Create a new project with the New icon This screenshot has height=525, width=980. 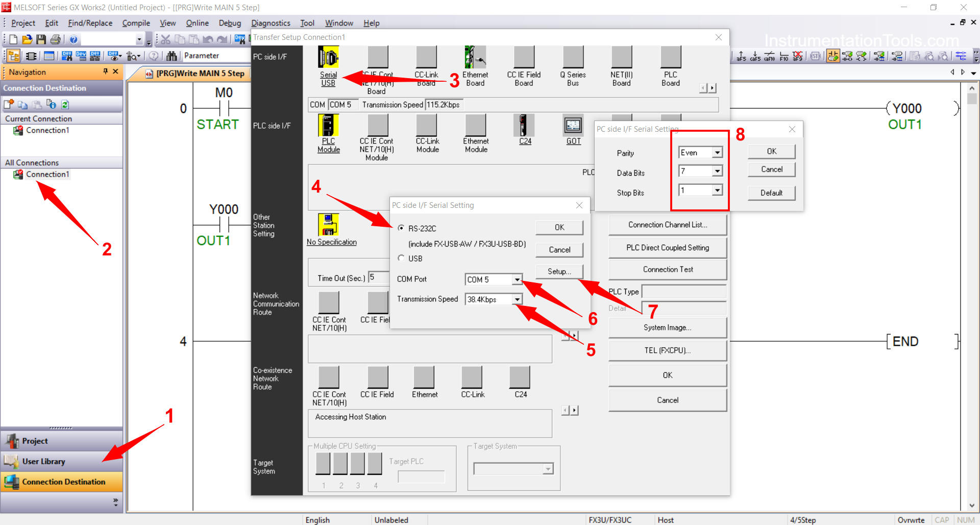pos(13,39)
